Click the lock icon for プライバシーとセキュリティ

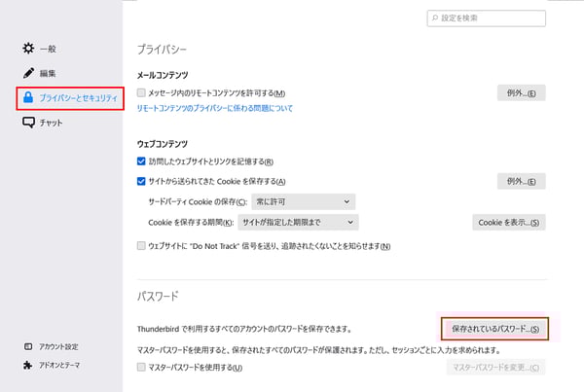tap(28, 97)
